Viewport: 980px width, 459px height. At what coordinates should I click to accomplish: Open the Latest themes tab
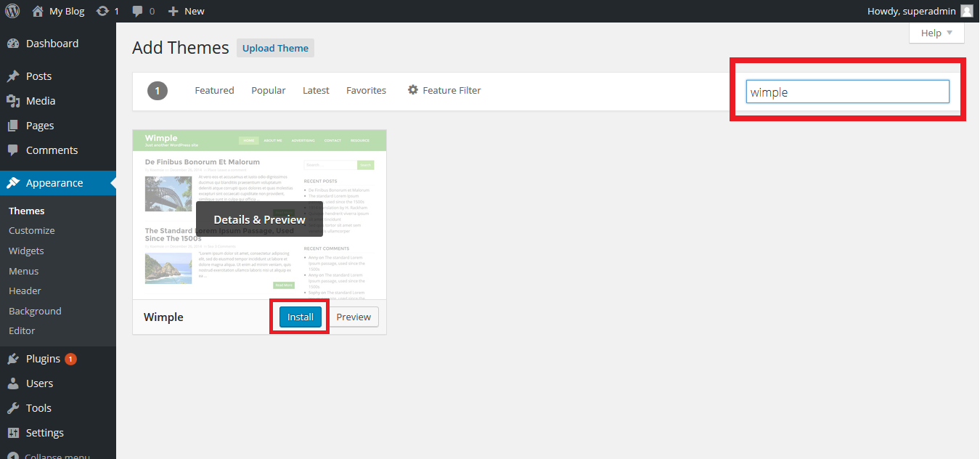pyautogui.click(x=316, y=90)
